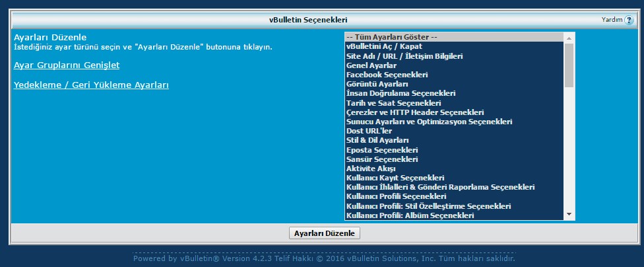Screen dimensions: 644x267
Task: Select 'Sansür Seçenekleri' option
Action: pyautogui.click(x=455, y=159)
